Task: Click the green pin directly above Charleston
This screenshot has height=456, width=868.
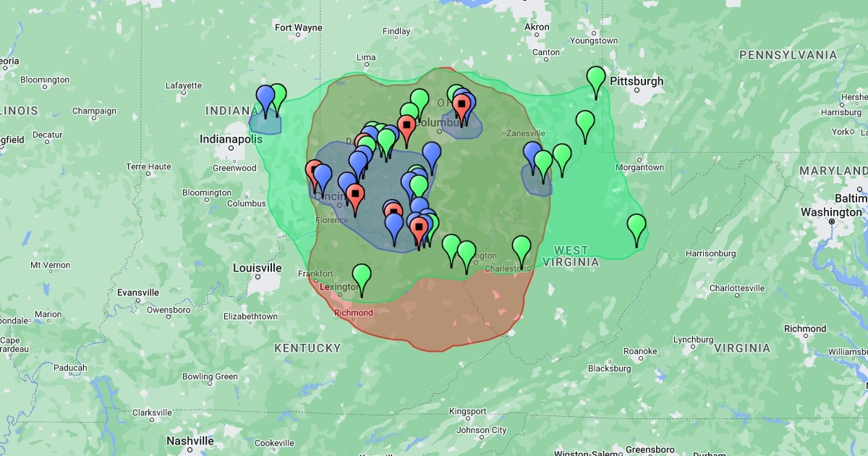Action: click(x=522, y=248)
